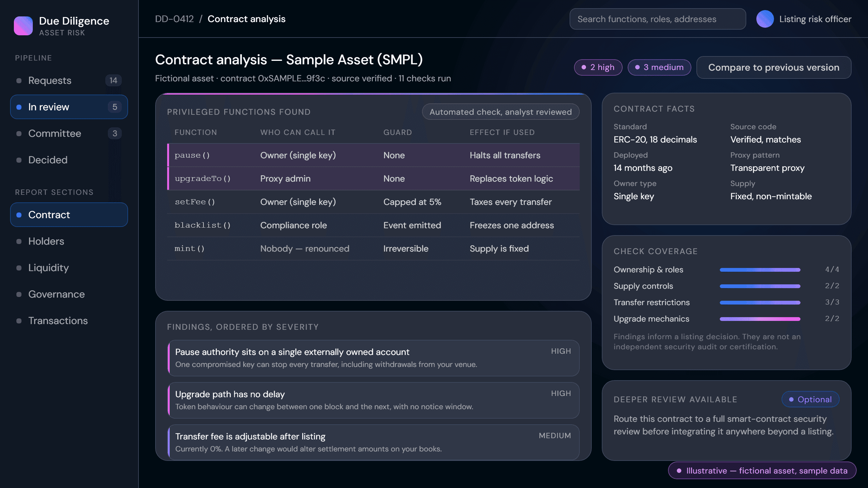
Task: Click the 4/4 Ownership & roles score
Action: pyautogui.click(x=832, y=270)
